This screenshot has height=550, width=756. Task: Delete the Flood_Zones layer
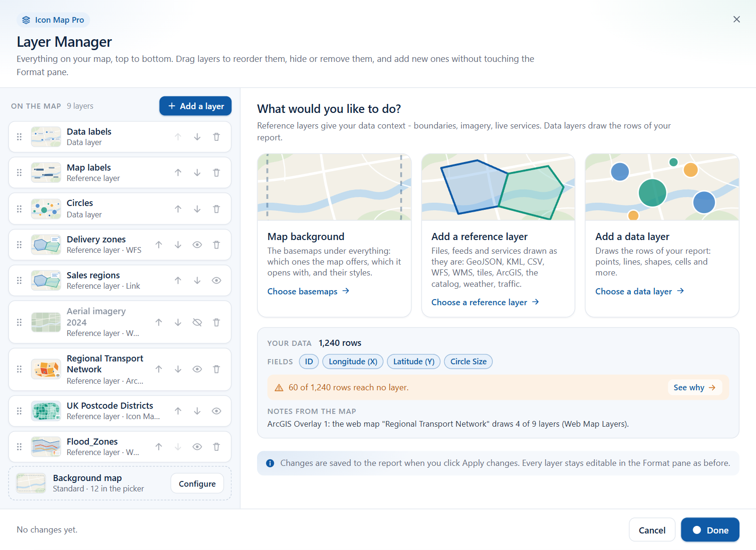tap(216, 447)
